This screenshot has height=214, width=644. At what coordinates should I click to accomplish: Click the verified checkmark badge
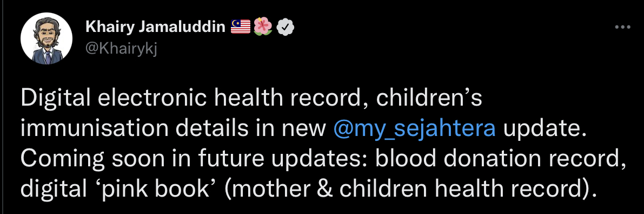pyautogui.click(x=285, y=27)
